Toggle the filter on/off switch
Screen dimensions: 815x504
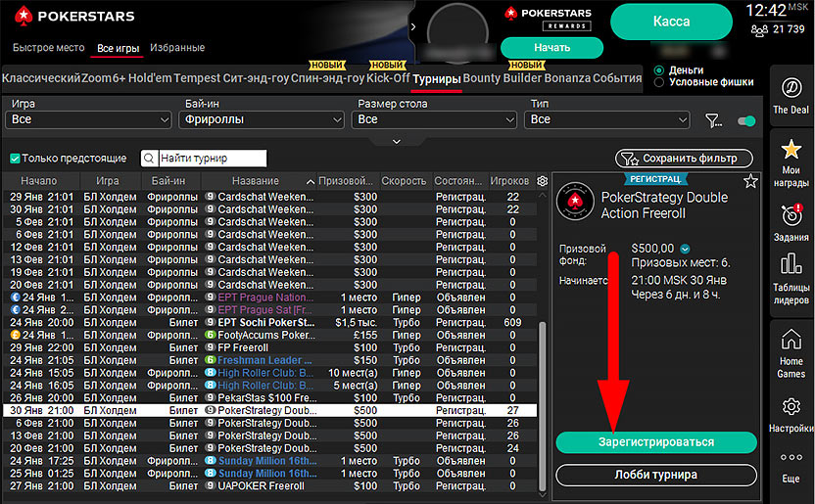746,121
